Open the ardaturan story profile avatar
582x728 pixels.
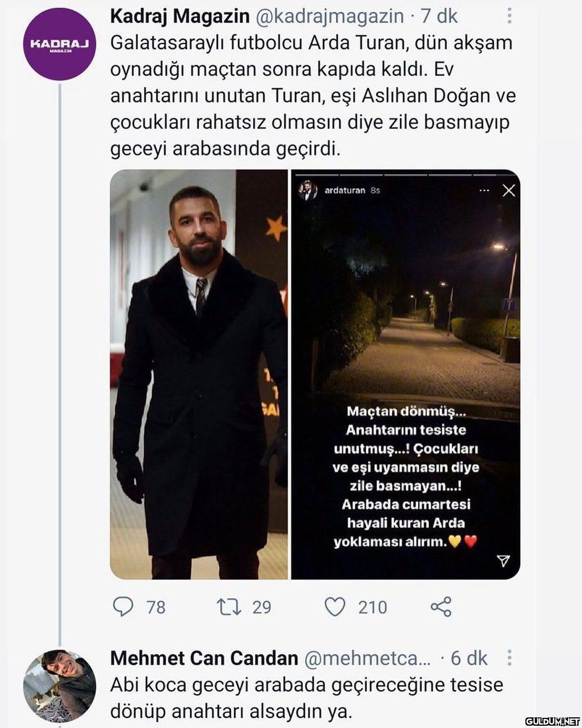(307, 190)
